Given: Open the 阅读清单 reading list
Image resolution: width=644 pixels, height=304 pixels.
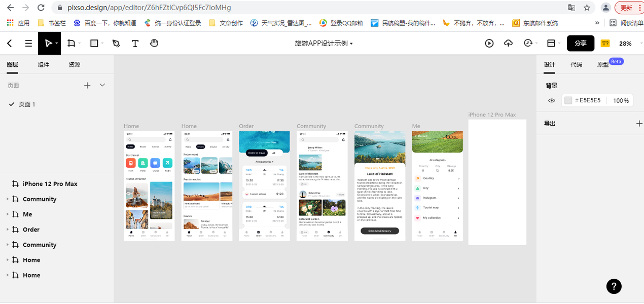Looking at the screenshot, I should point(626,23).
